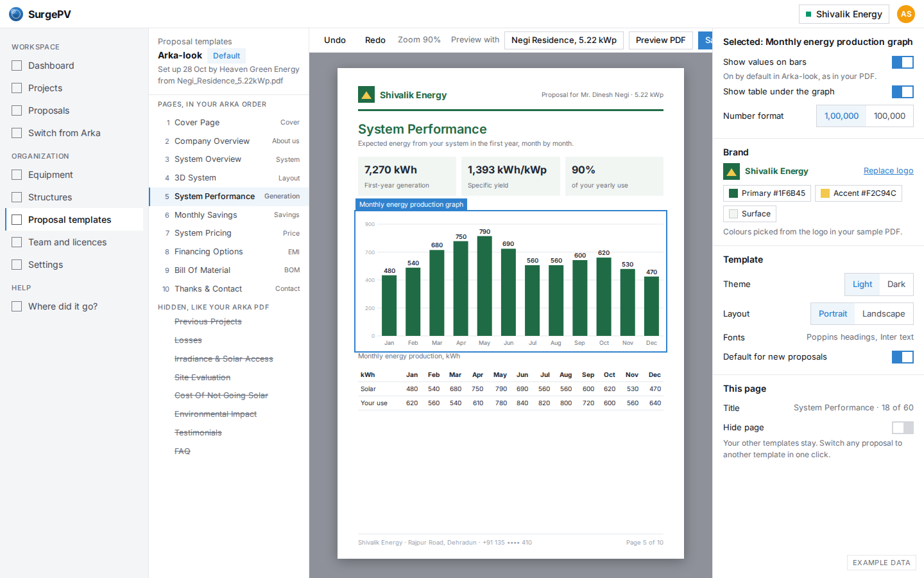This screenshot has height=578, width=924.
Task: Click the Redo button
Action: pos(375,40)
